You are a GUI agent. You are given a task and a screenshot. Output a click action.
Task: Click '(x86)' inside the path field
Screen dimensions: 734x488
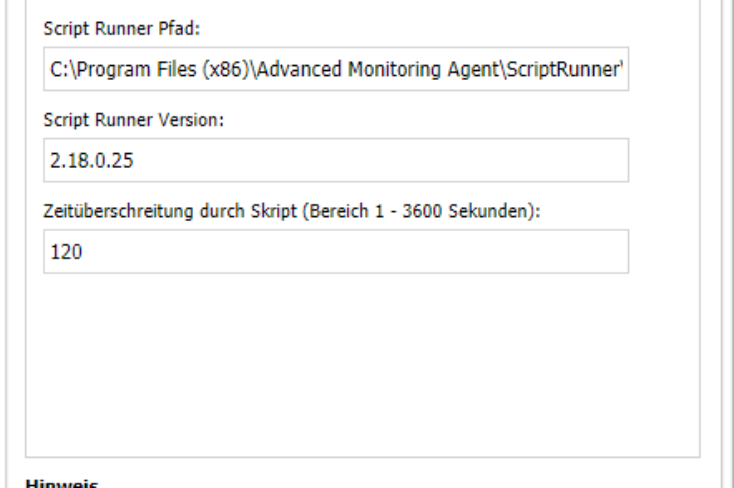226,69
